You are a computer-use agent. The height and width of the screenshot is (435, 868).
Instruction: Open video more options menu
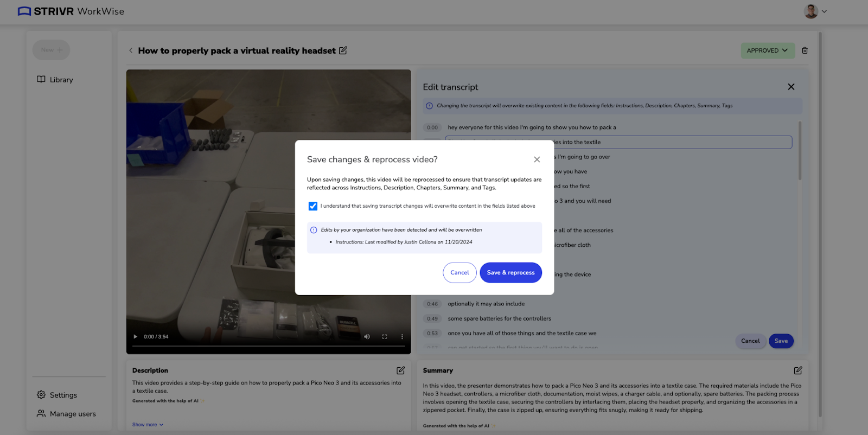pyautogui.click(x=402, y=337)
